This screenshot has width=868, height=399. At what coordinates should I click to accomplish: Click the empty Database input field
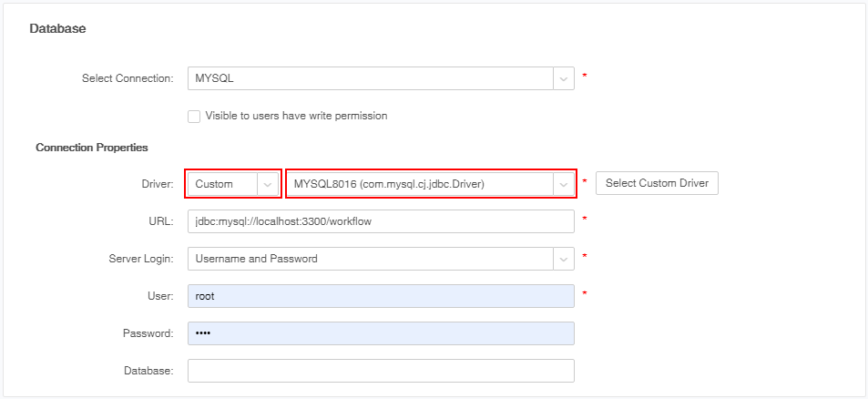381,371
